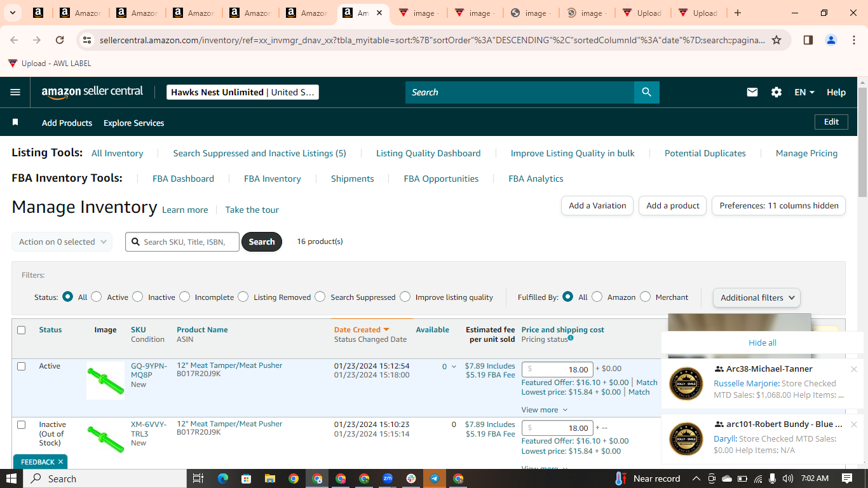Open the Action on 0 selected dropdown
The image size is (868, 488).
[62, 241]
